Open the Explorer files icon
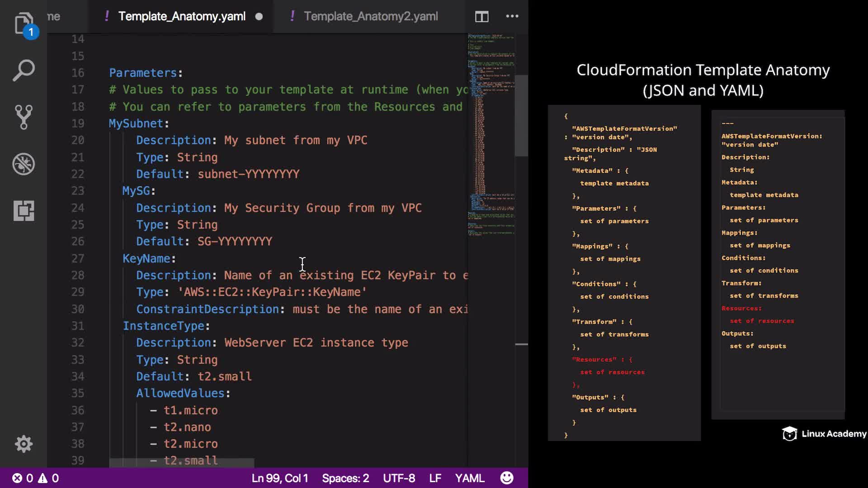This screenshot has height=488, width=868. click(x=24, y=23)
